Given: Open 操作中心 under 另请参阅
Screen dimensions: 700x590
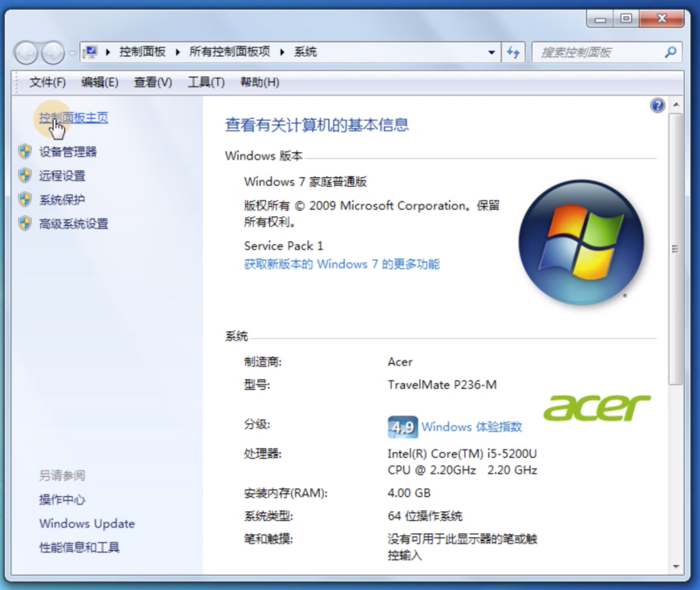Looking at the screenshot, I should pyautogui.click(x=62, y=499).
